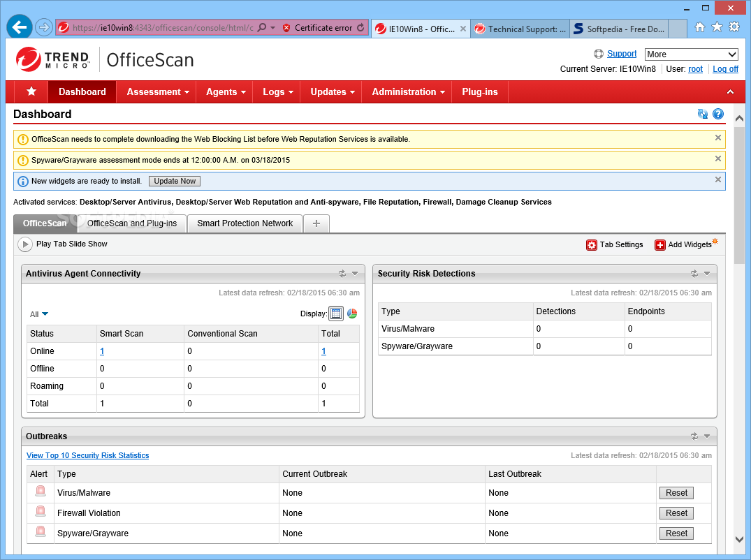This screenshot has height=560, width=751.
Task: Click the page scrollbar down arrow
Action: click(x=740, y=538)
